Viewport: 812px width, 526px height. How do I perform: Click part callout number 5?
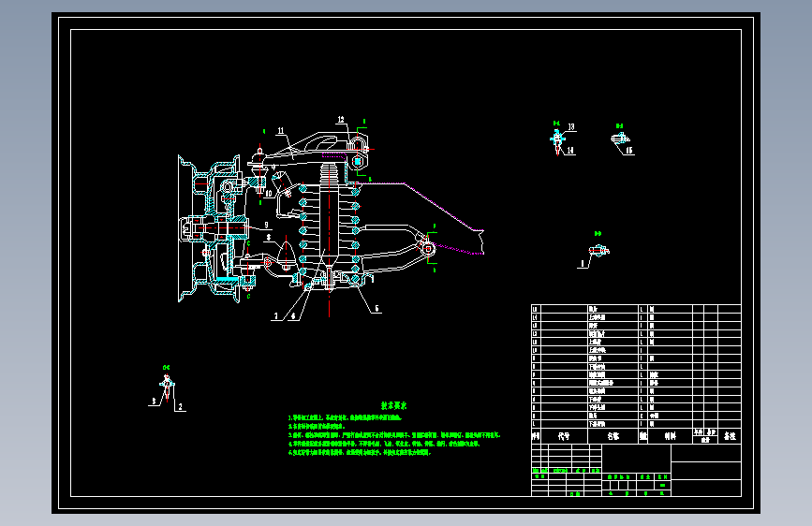(376, 309)
